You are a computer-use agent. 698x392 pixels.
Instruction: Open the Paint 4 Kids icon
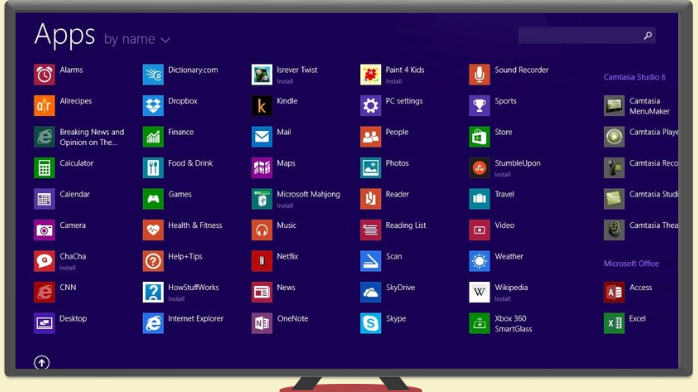point(370,74)
